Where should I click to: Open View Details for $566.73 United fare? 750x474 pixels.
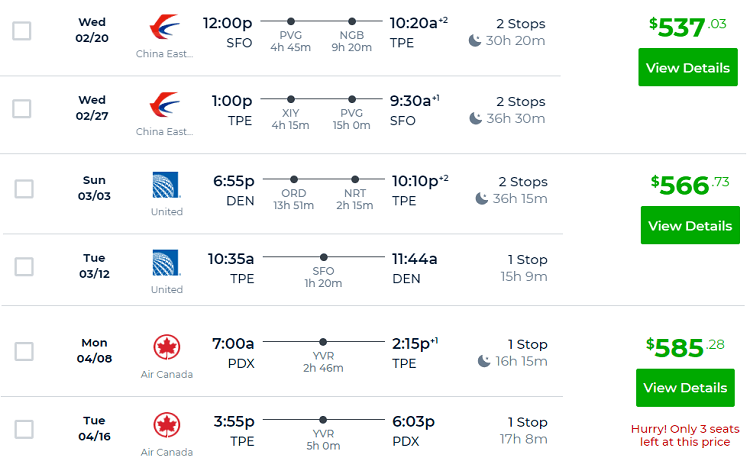(x=690, y=225)
